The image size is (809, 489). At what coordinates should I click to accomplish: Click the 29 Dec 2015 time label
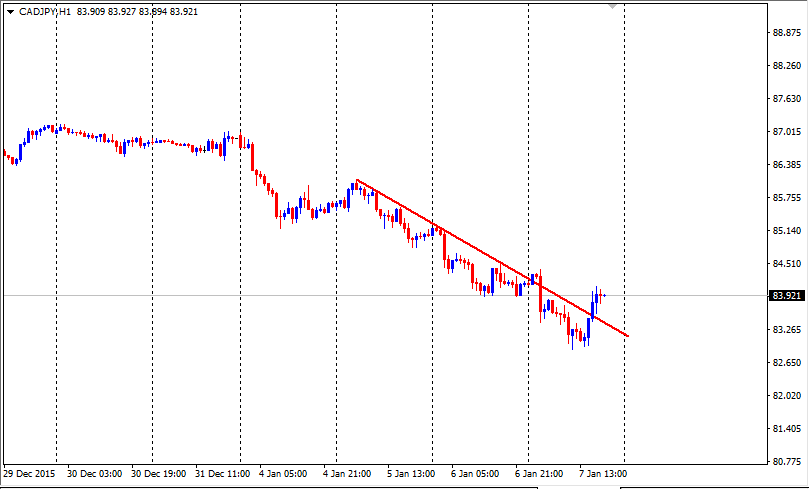coord(29,474)
